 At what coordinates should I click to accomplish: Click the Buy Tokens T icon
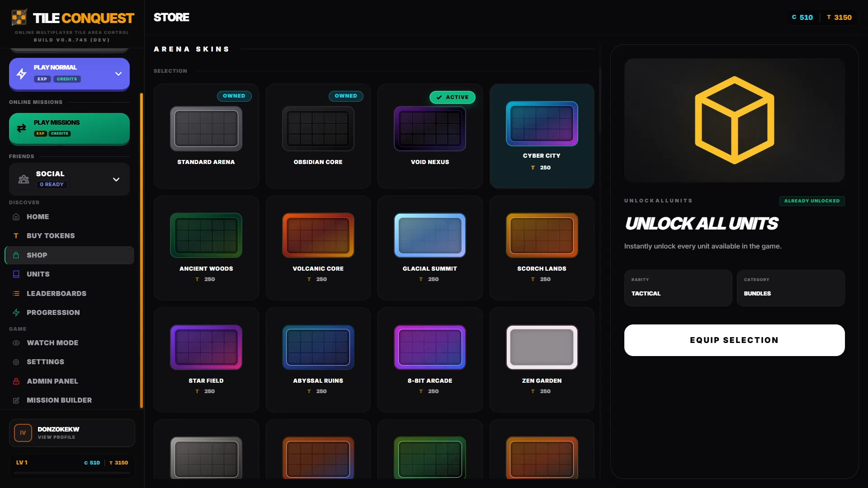click(x=16, y=236)
